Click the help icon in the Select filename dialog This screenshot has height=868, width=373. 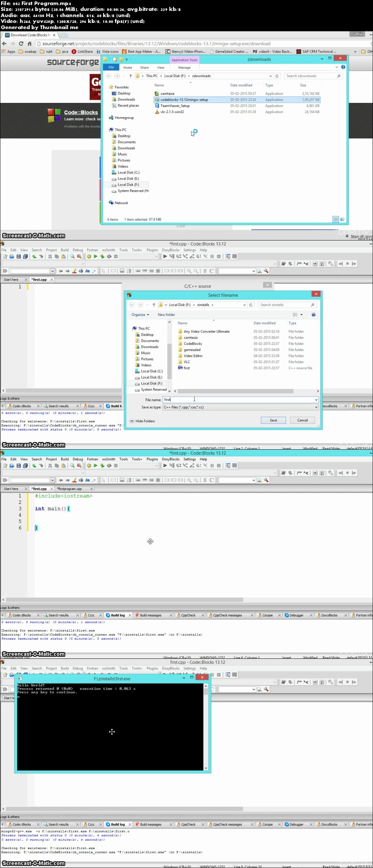(x=314, y=315)
